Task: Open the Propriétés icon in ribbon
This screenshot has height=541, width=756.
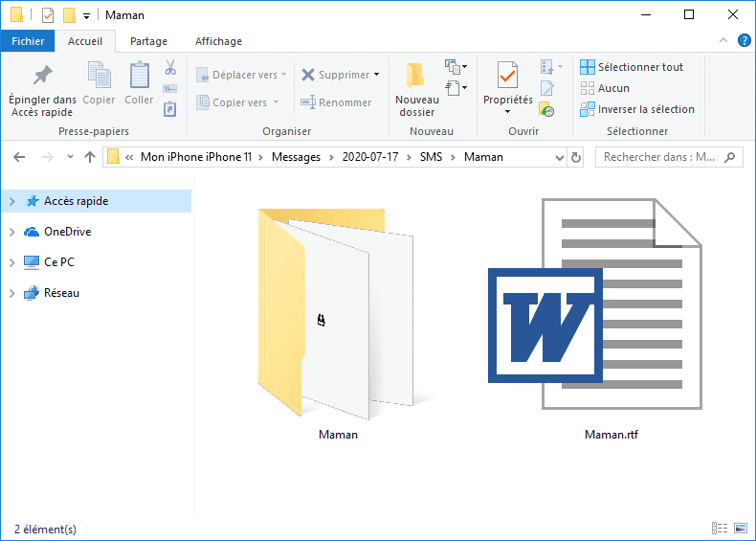Action: tap(507, 76)
